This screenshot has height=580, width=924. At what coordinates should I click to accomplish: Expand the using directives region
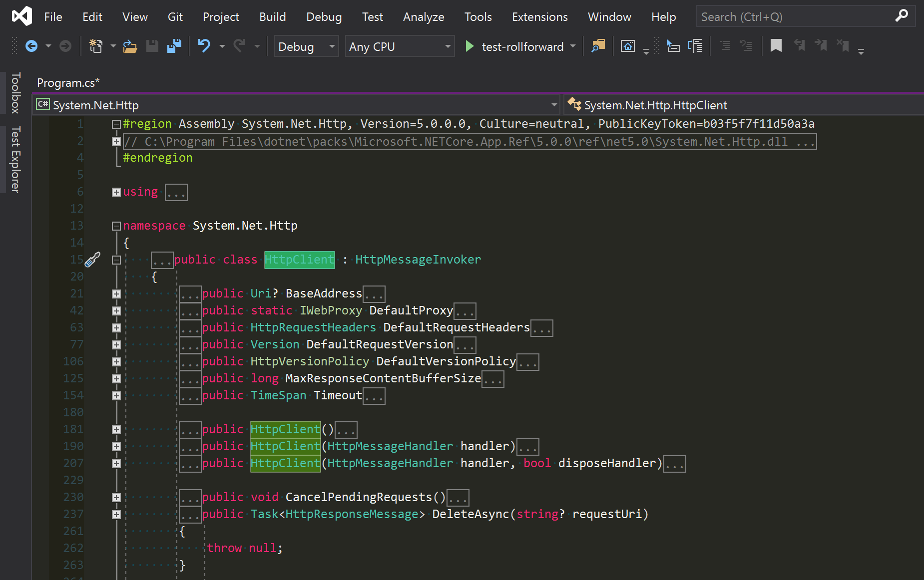point(116,192)
